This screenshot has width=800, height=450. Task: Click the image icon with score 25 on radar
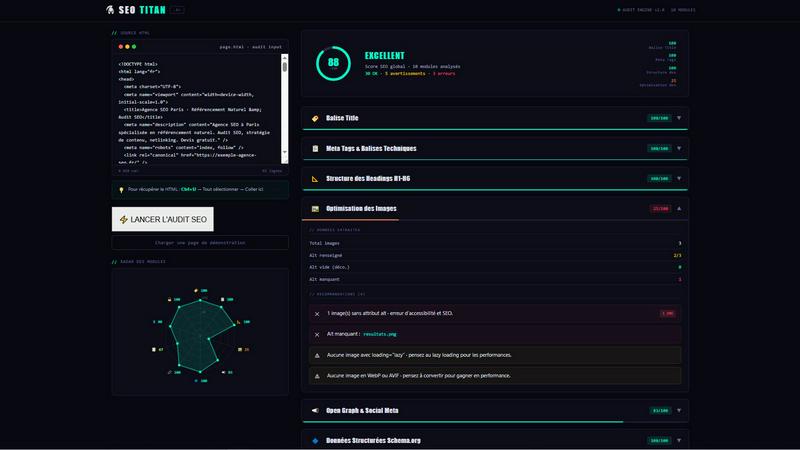(x=240, y=349)
